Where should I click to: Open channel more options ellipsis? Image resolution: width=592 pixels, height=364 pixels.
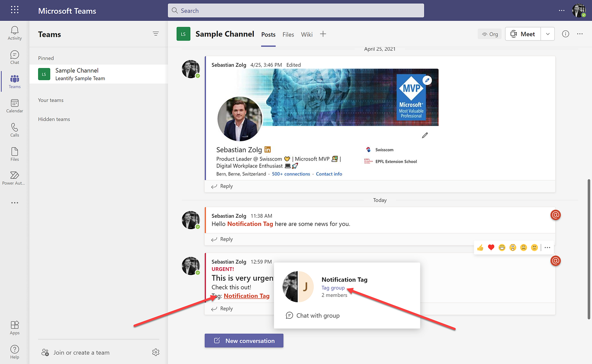[x=580, y=34]
